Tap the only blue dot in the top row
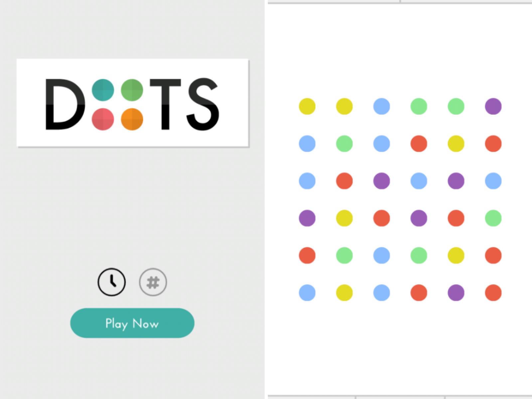Viewport: 532px width, 399px height. click(x=381, y=106)
